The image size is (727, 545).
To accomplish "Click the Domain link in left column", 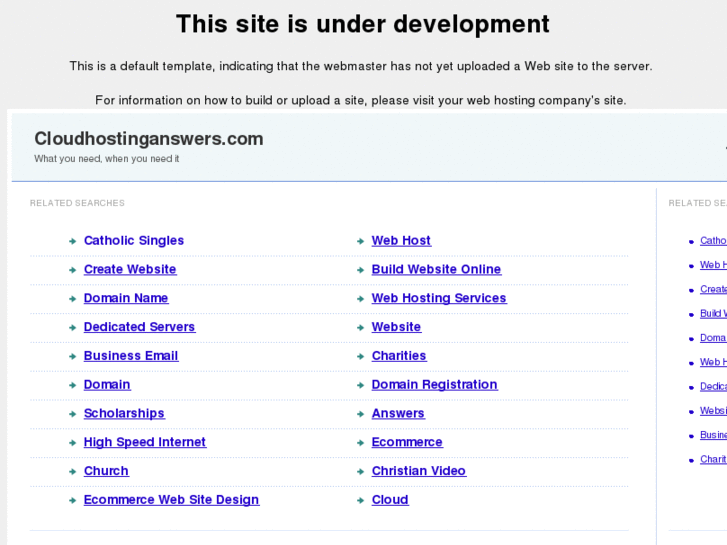I will click(x=107, y=385).
